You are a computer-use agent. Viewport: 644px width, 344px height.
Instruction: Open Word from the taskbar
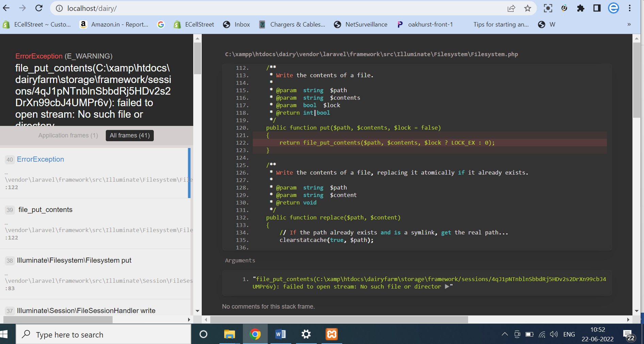pos(281,334)
